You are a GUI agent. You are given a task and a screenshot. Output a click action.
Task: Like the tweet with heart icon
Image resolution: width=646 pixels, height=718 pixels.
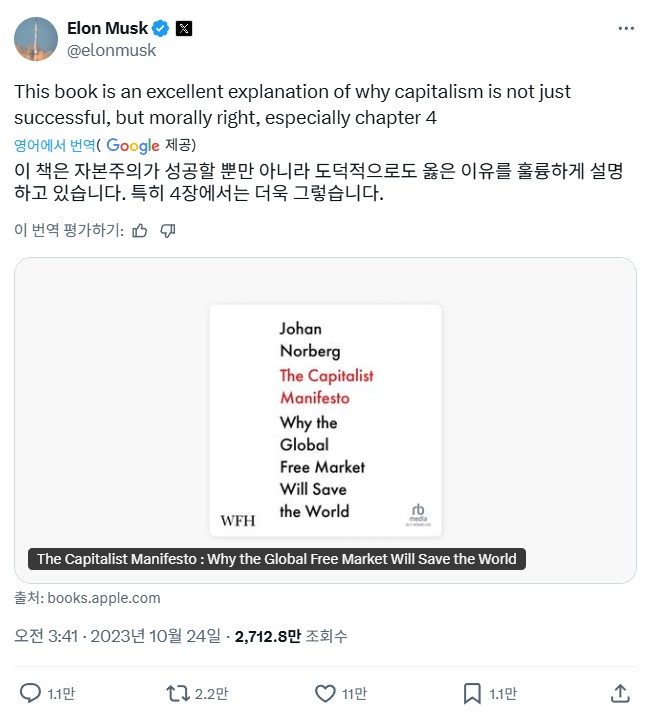(325, 692)
